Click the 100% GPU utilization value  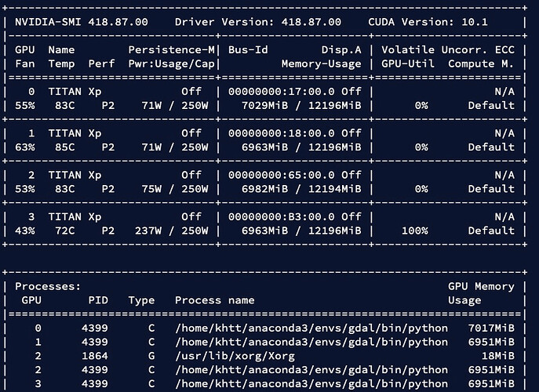click(x=413, y=230)
